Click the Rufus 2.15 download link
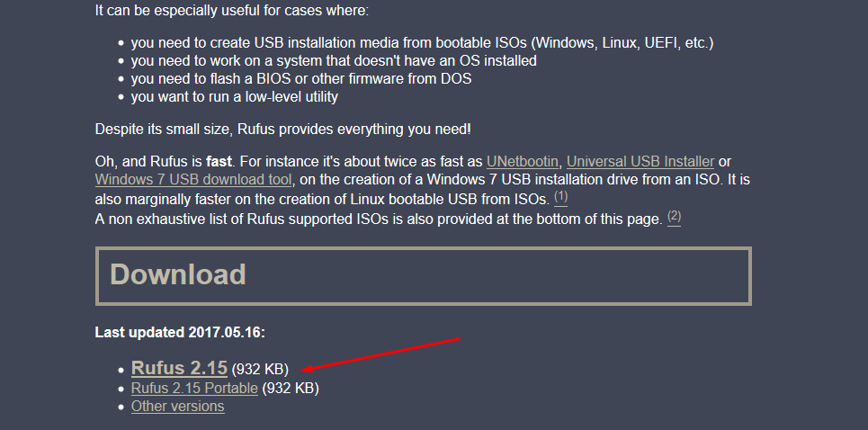The width and height of the screenshot is (868, 430). coord(179,368)
